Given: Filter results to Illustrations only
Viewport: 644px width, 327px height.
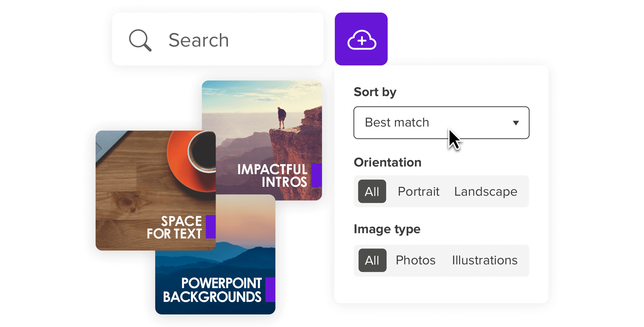Looking at the screenshot, I should tap(484, 260).
